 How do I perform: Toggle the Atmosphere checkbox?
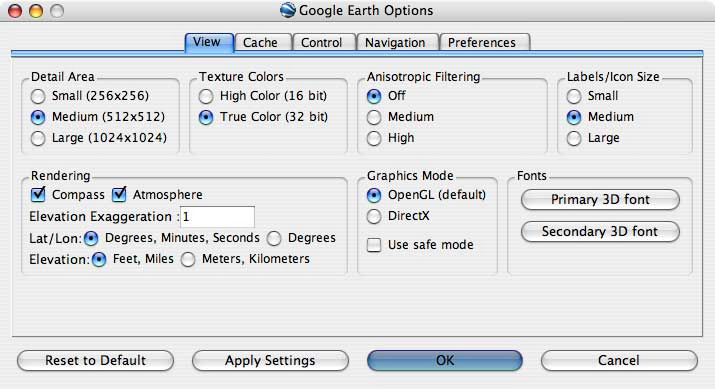pos(119,195)
